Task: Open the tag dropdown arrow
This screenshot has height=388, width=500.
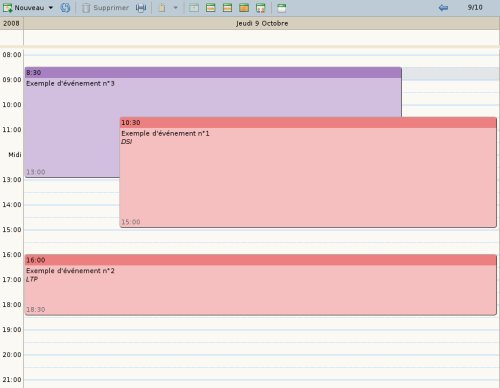Action: coord(176,8)
